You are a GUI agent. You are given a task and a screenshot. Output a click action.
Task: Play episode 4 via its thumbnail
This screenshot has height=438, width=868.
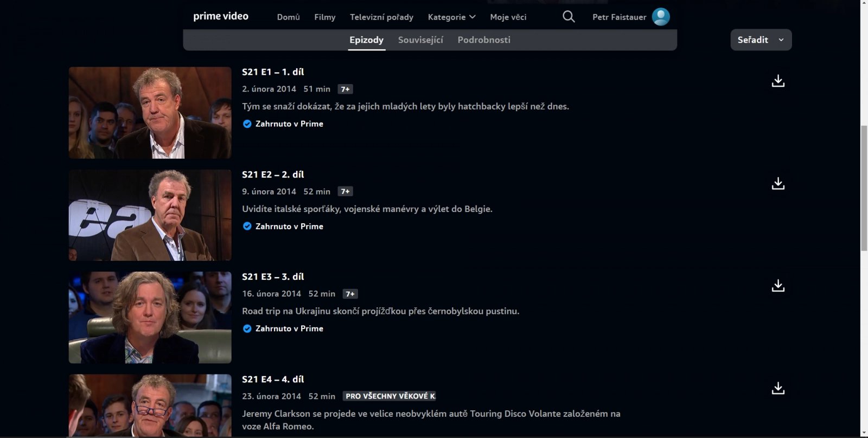(x=150, y=405)
